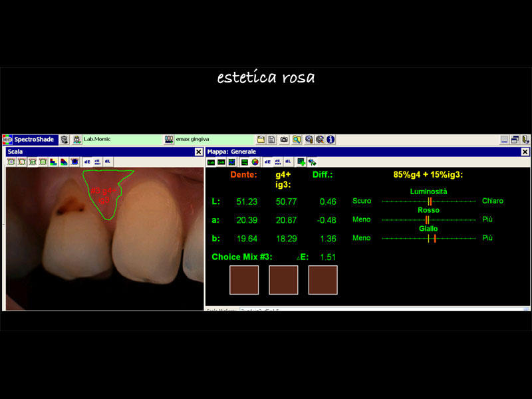Click the color wheel icon in Mappa toolbar

(x=255, y=162)
